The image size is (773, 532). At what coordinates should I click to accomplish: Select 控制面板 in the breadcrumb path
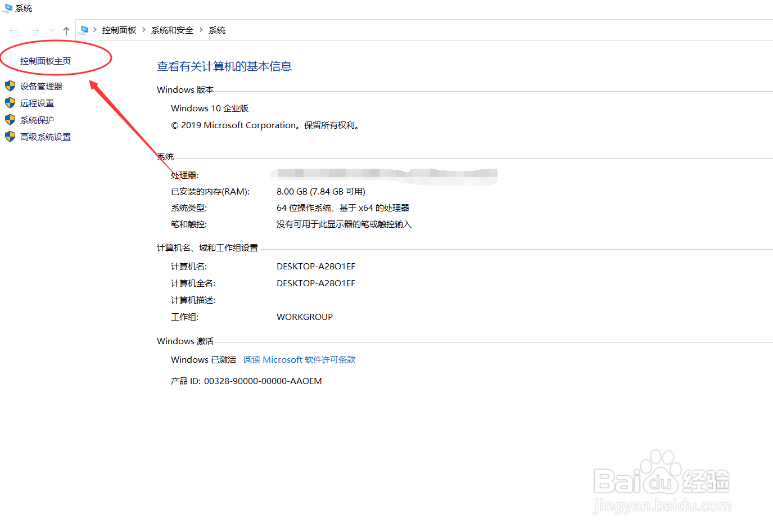tap(119, 30)
